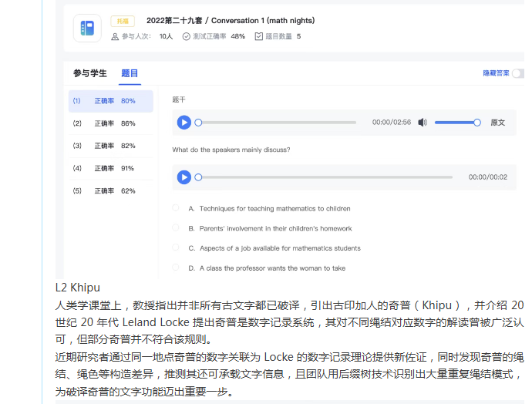Click the blue book course icon
This screenshot has height=404, width=532.
tap(87, 29)
